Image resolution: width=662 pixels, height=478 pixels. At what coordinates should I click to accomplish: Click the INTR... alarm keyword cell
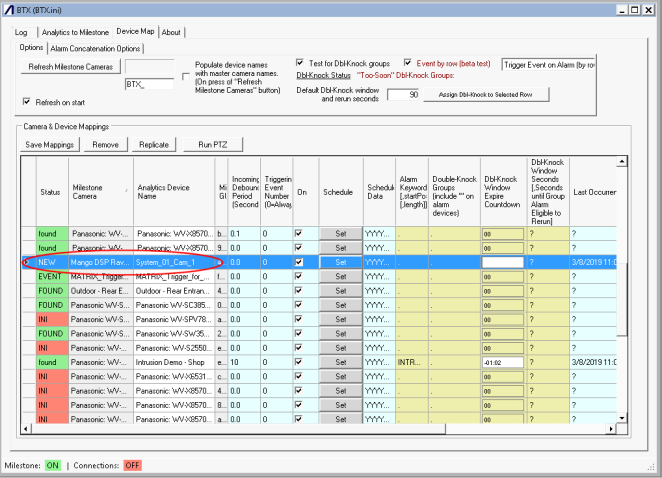tap(412, 362)
